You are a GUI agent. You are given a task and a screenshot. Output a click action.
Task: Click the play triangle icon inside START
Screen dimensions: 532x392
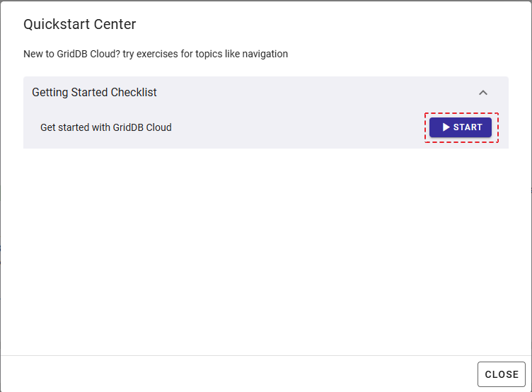[x=446, y=127]
